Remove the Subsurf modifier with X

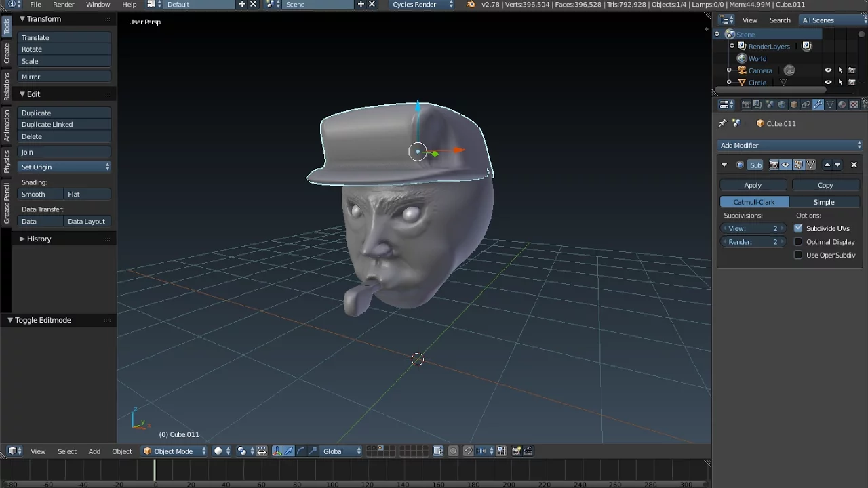pyautogui.click(x=854, y=165)
